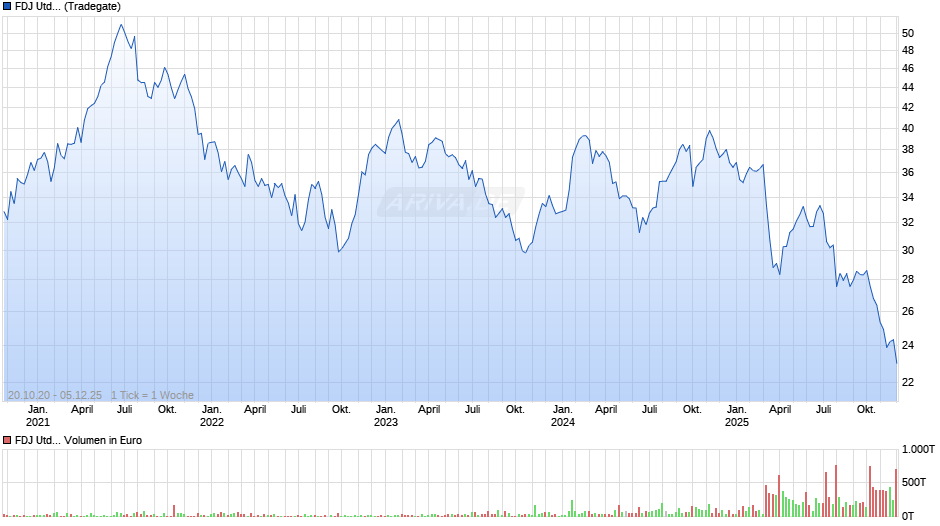Screen dimensions: 940x526
Task: Click the 'Jan. 2024' axis label
Action: pyautogui.click(x=562, y=416)
